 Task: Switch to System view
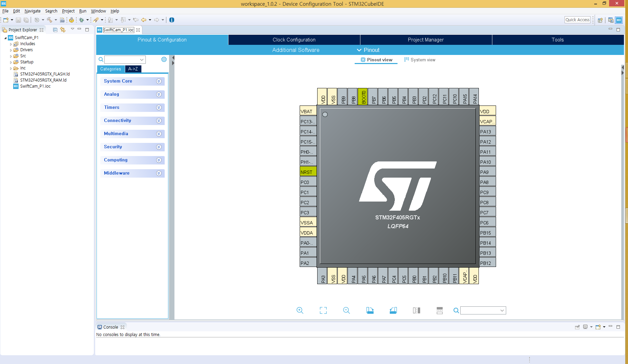point(419,60)
